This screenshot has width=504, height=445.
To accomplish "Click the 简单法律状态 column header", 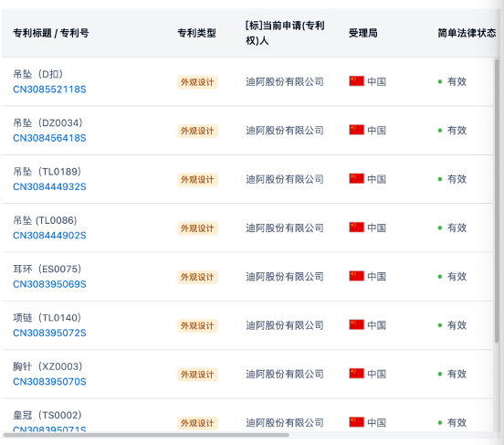I will click(x=467, y=33).
